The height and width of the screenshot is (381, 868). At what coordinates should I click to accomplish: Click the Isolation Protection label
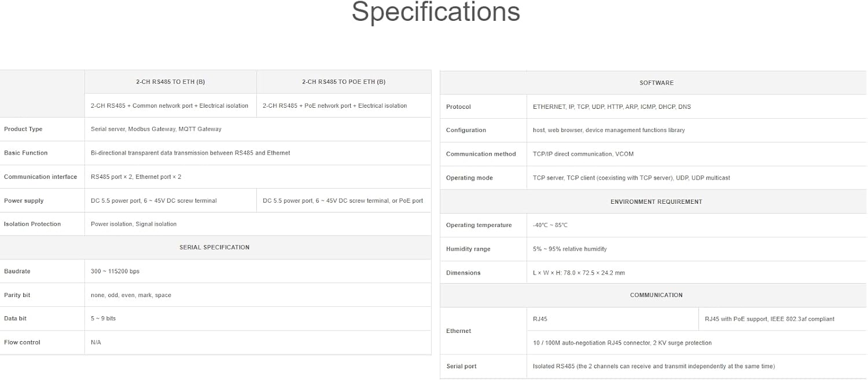coord(32,224)
